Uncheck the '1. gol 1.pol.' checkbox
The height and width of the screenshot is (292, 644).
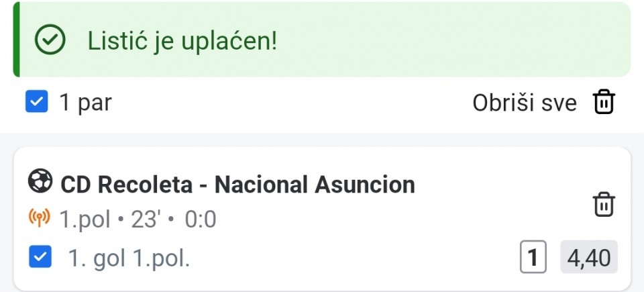[41, 258]
